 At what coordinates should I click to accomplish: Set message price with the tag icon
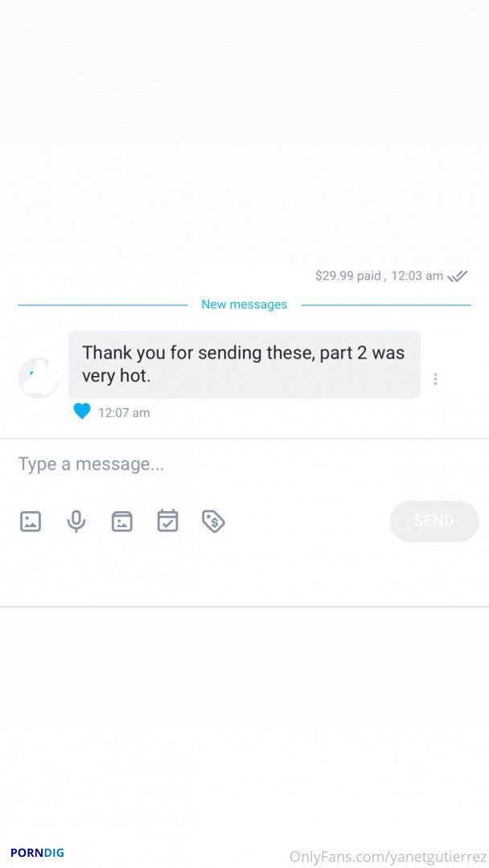213,522
